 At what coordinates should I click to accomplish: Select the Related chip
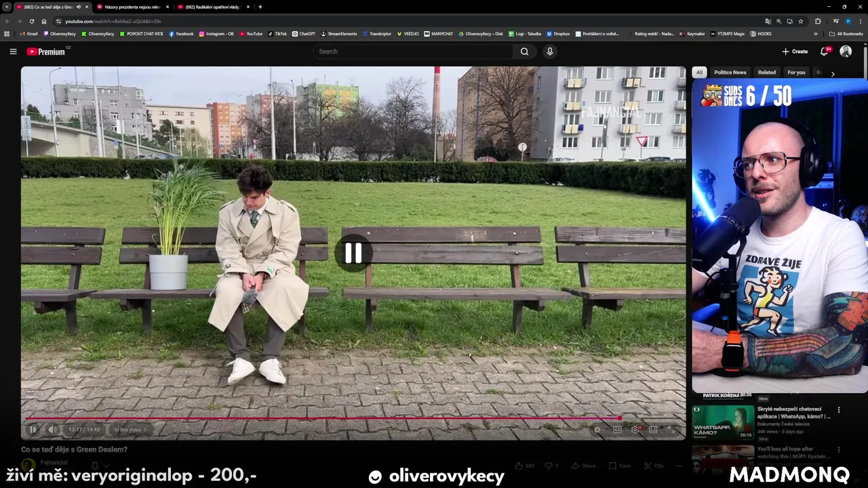click(767, 73)
